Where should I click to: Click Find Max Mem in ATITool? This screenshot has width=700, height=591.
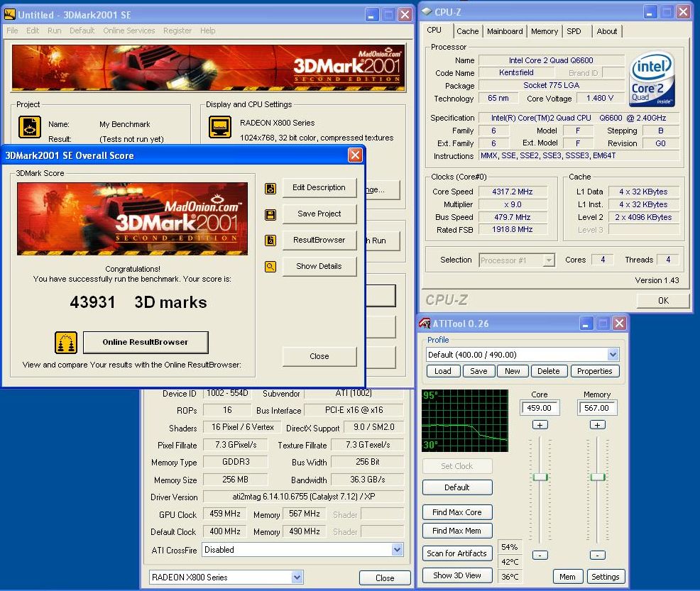pos(457,531)
